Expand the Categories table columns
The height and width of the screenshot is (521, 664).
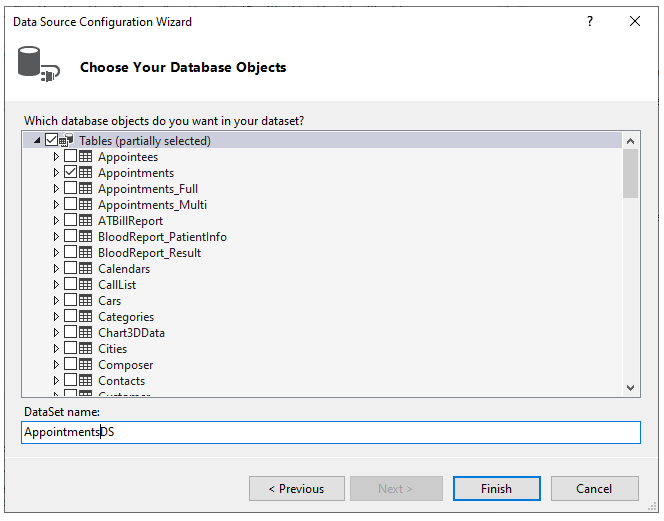[x=57, y=317]
